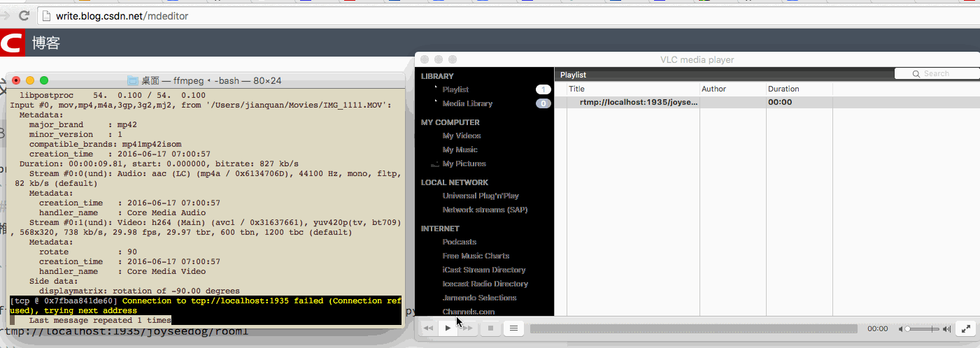980x348 pixels.
Task: Open My Pictures in VLC sidebar
Action: (464, 164)
